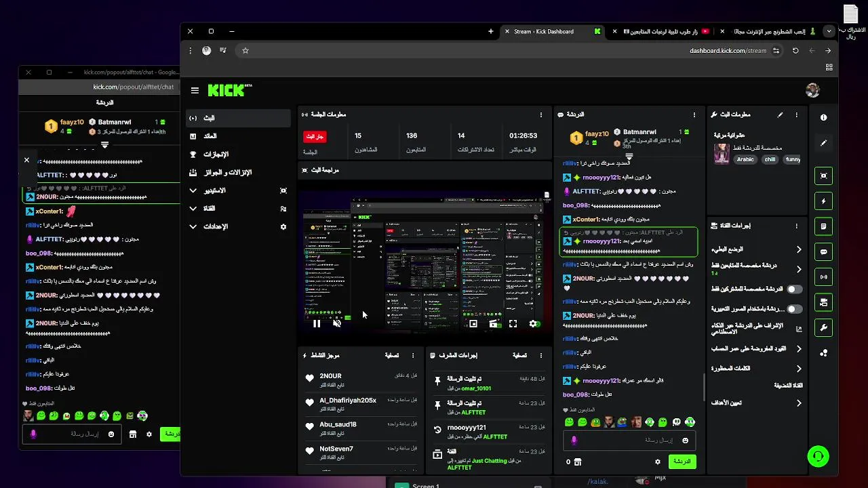This screenshot has height=488, width=868.
Task: Open activity feed panel kebab menu
Action: tap(413, 355)
